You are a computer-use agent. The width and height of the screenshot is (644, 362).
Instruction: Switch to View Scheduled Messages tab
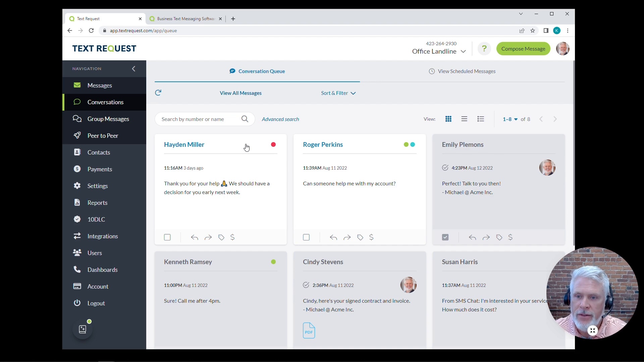click(462, 71)
